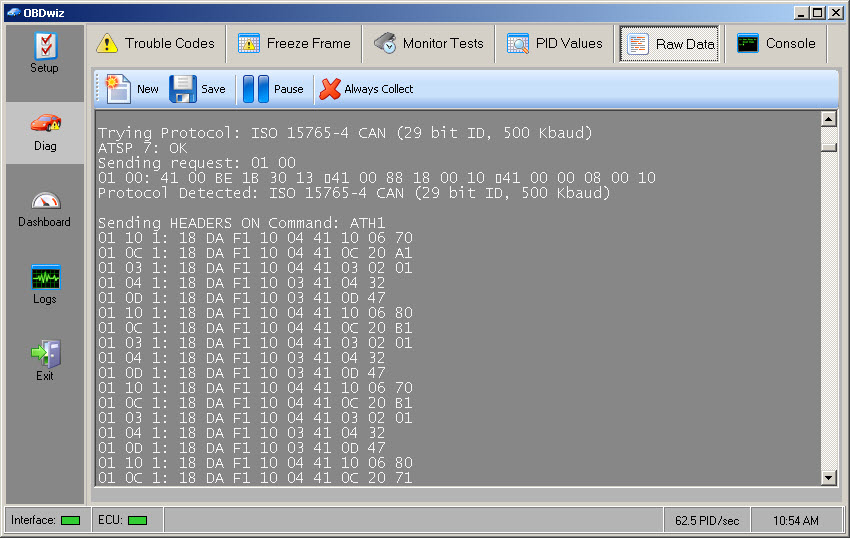Click the OBDwiz title bar app icon
This screenshot has width=850, height=539.
[x=13, y=12]
